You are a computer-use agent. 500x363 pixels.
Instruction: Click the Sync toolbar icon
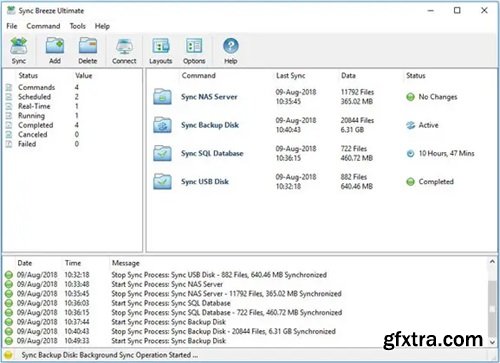point(19,46)
